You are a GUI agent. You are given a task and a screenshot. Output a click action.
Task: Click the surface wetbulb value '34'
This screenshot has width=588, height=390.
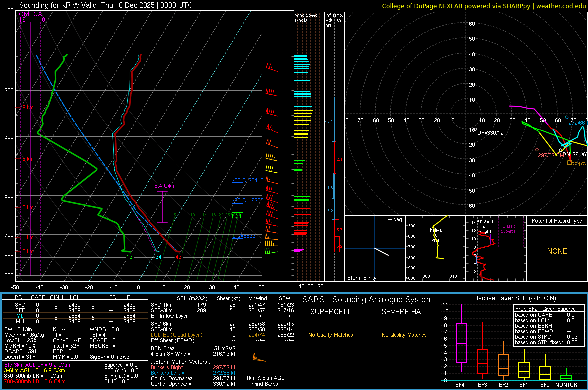(158, 257)
